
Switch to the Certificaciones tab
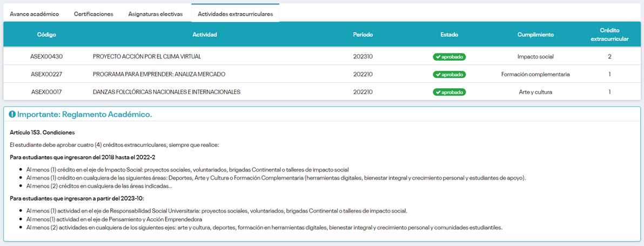point(93,14)
